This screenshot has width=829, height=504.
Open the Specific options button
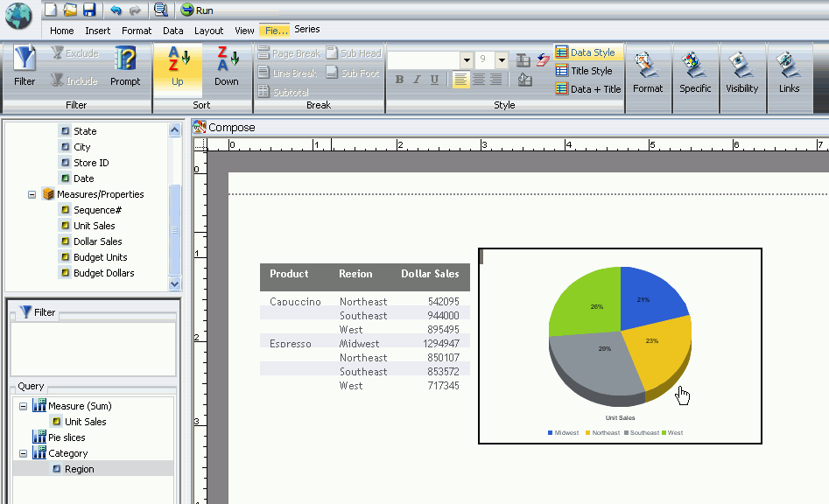coord(695,73)
